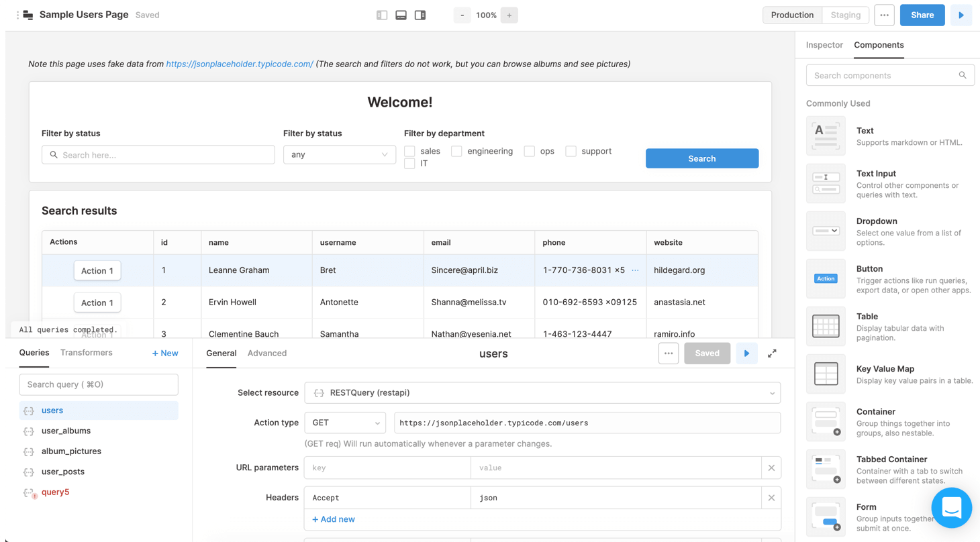
Task: Check the engineering department filter
Action: pos(456,151)
